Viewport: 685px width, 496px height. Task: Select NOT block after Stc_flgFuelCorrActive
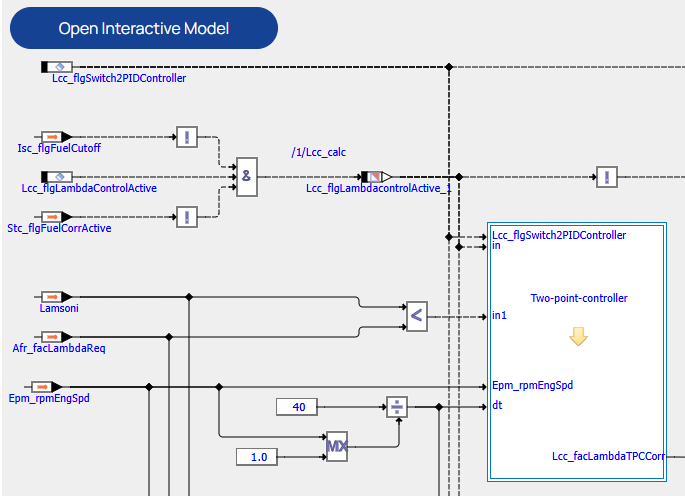click(187, 217)
